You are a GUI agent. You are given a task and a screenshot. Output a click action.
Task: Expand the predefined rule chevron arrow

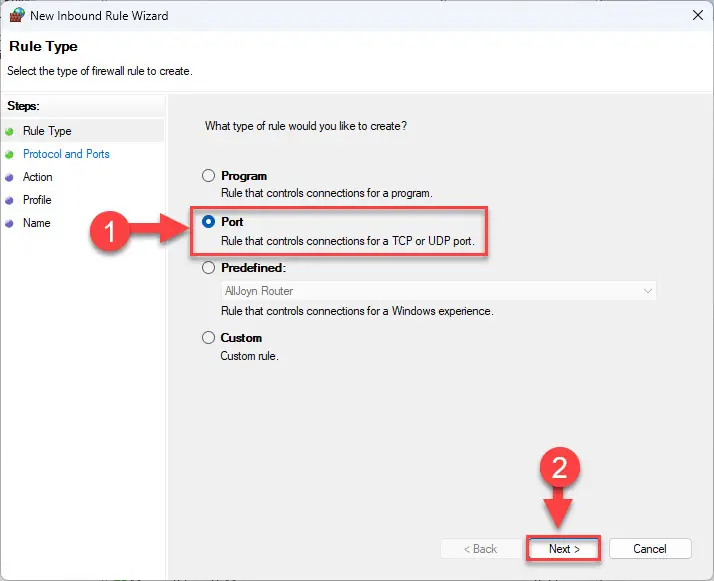pyautogui.click(x=648, y=291)
